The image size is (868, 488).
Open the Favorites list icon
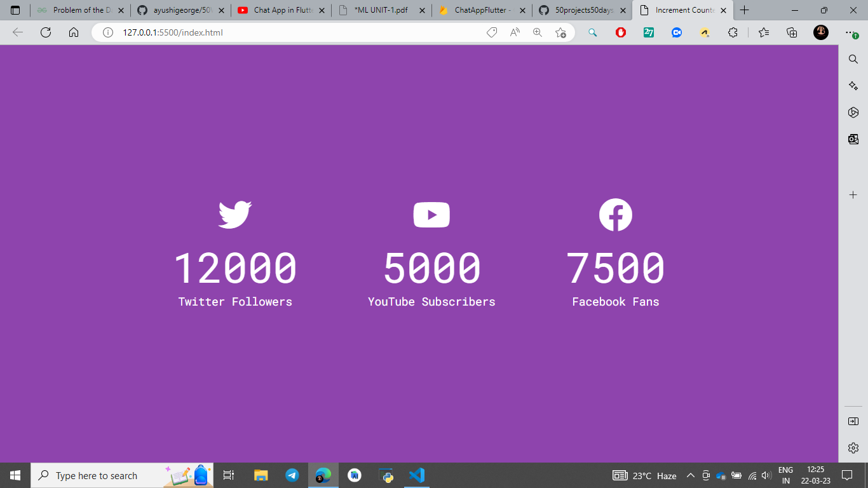point(764,32)
